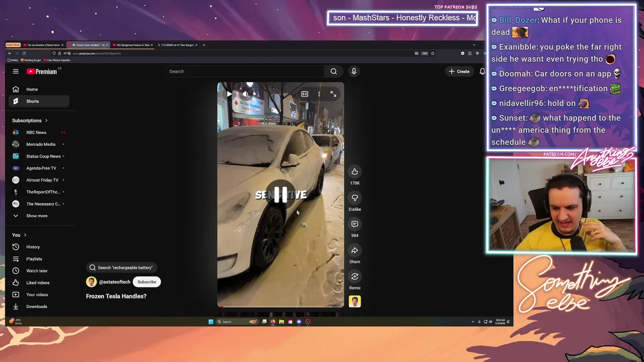Open the taskbar clock showing 9:56 AM
The width and height of the screenshot is (644, 362).
[x=500, y=322]
